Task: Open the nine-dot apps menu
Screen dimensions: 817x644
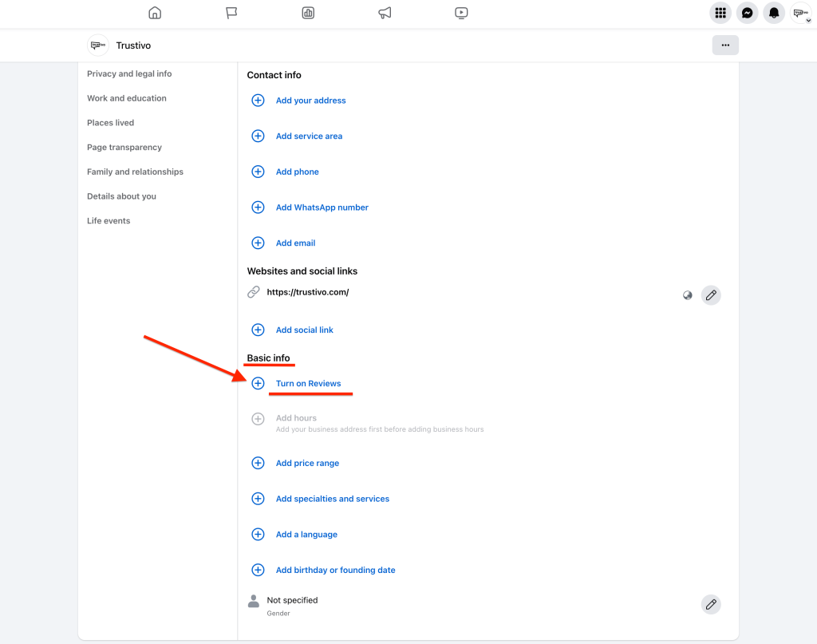Action: [x=720, y=13]
